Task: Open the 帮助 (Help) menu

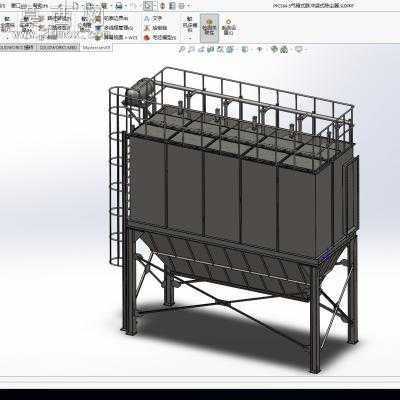Action: [x=39, y=6]
